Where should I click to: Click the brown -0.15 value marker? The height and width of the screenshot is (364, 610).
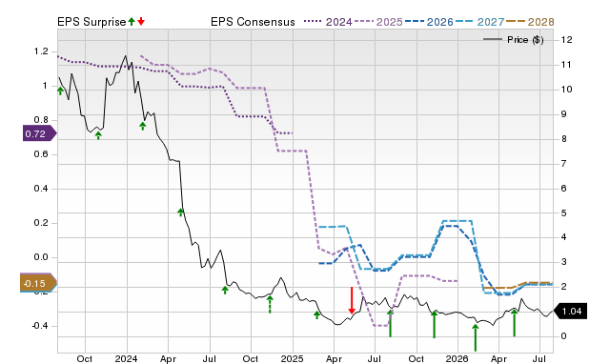[x=38, y=284]
